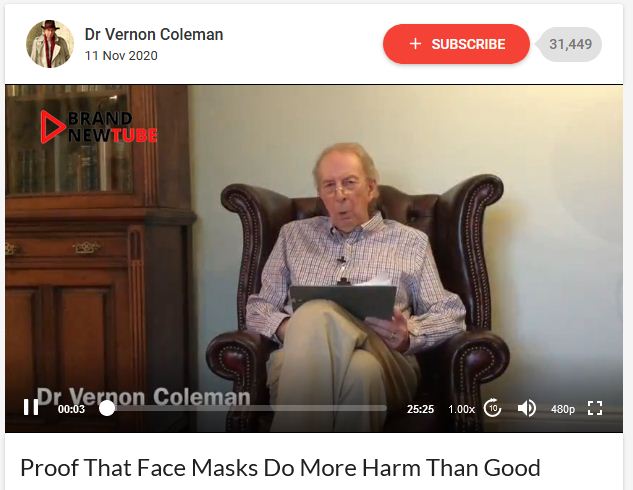Image resolution: width=633 pixels, height=490 pixels.
Task: Mute audio via the speaker icon
Action: click(x=526, y=408)
